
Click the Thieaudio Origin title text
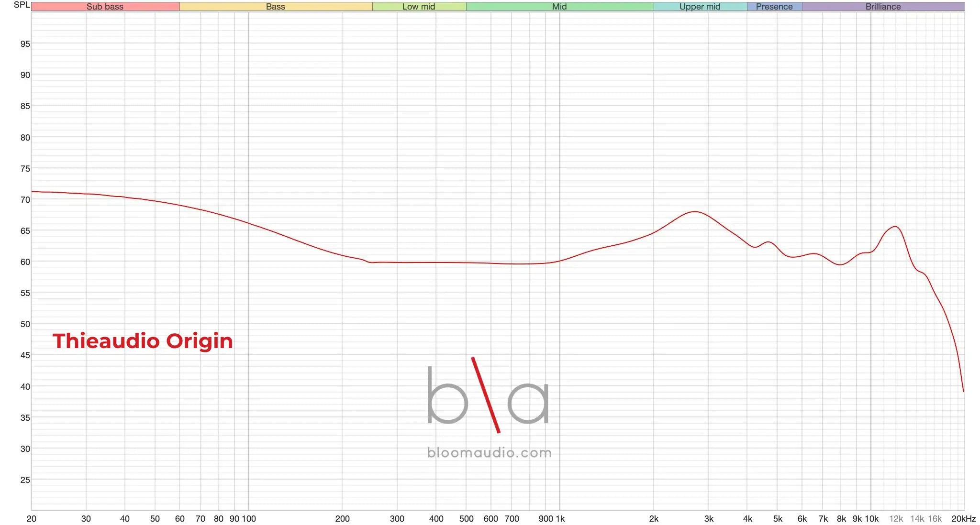[x=143, y=341]
